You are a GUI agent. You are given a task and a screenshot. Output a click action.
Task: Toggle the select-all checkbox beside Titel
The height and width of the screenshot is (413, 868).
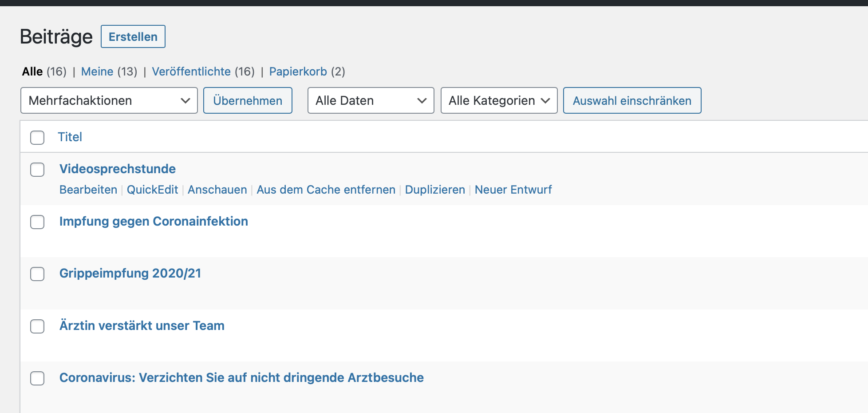(37, 138)
